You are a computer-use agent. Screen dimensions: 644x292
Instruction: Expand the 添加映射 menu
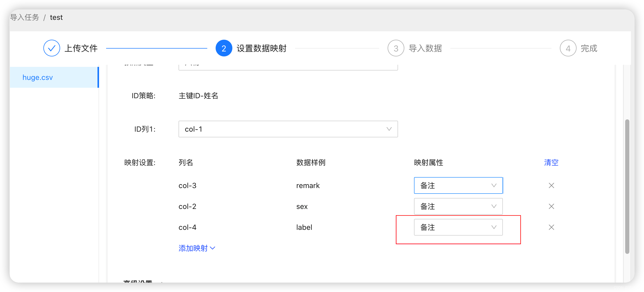pyautogui.click(x=197, y=248)
